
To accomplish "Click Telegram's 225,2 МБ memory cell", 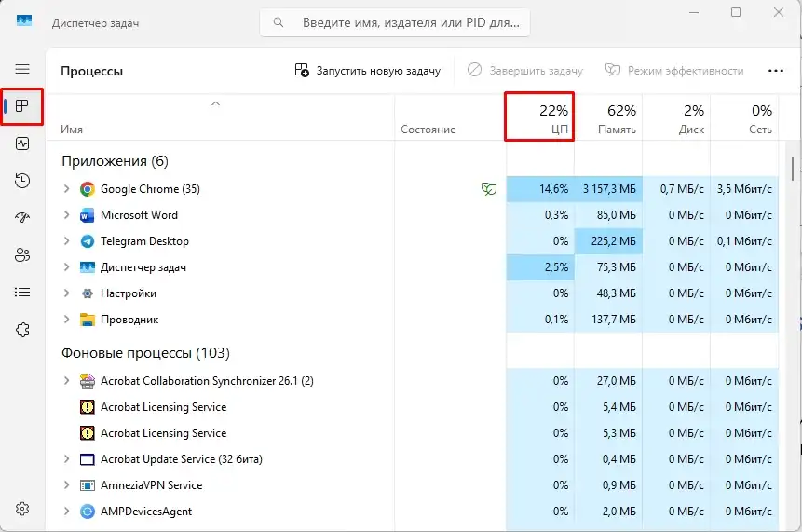I will click(x=608, y=241).
